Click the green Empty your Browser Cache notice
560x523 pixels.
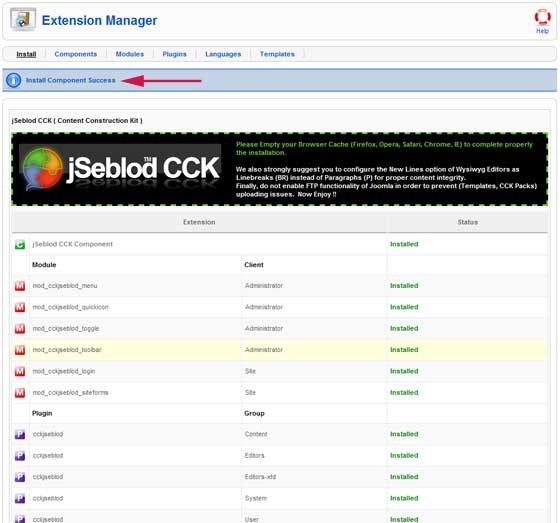384,149
